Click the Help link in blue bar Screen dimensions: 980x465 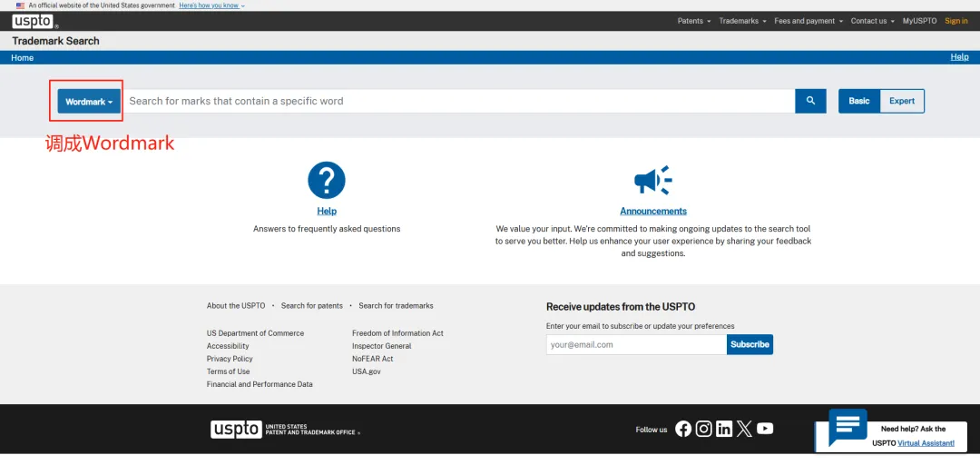pos(959,57)
